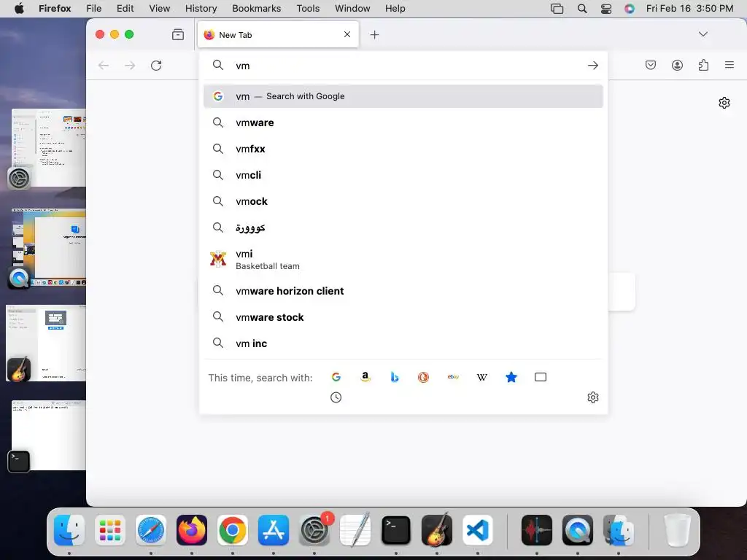This screenshot has width=747, height=560.
Task: Personalize new tab with gear icon
Action: click(x=724, y=103)
